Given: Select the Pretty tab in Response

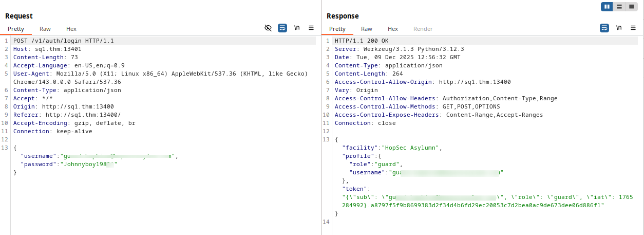Looking at the screenshot, I should [x=337, y=29].
